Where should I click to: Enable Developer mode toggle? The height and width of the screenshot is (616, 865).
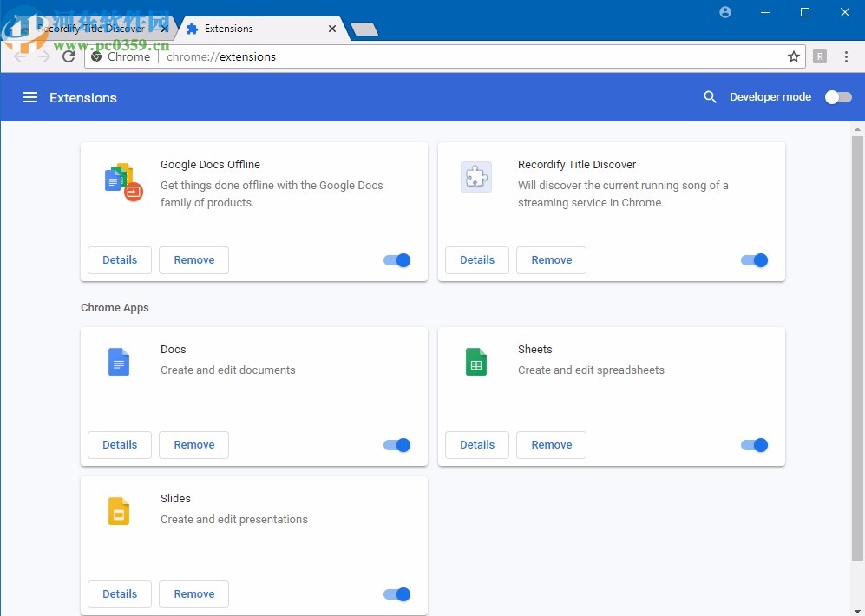pos(837,97)
